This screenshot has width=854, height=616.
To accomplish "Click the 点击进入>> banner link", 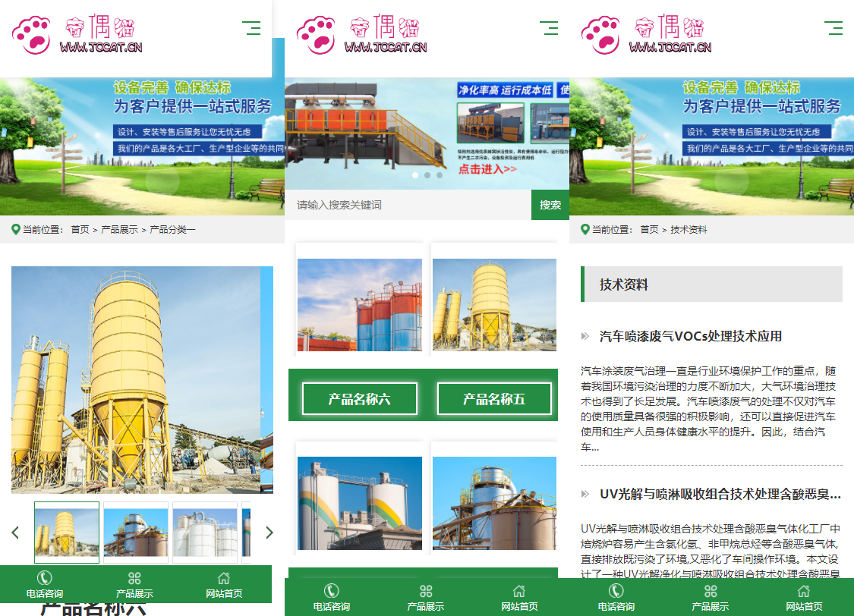I will point(487,169).
